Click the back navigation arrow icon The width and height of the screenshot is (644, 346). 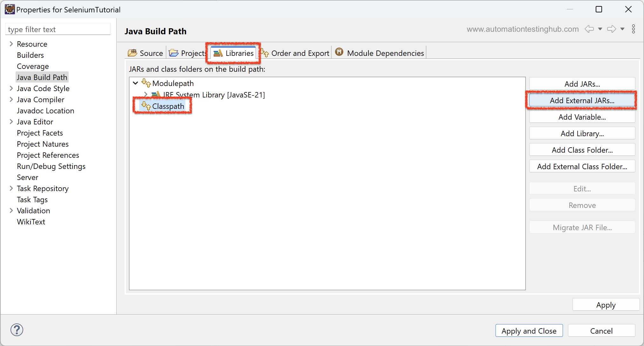[589, 29]
